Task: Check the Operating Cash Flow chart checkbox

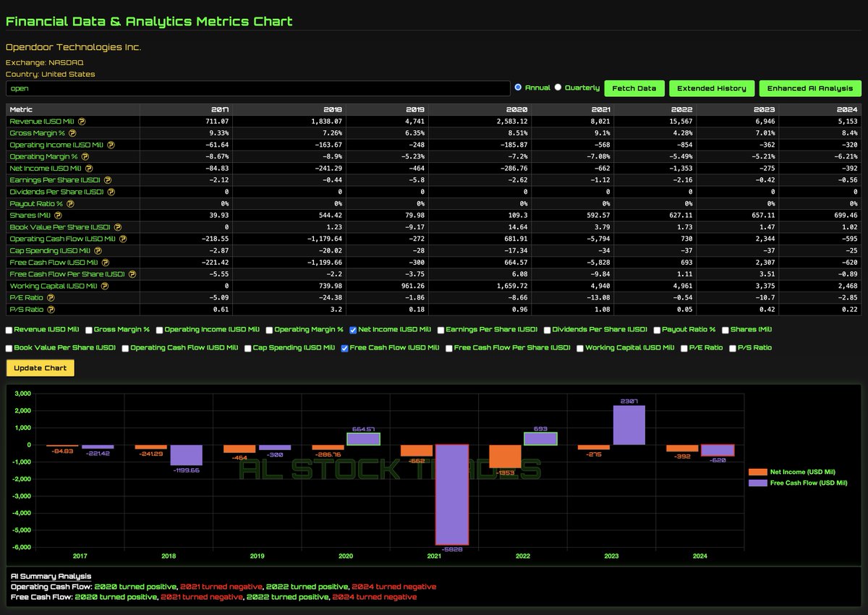Action: [x=125, y=348]
